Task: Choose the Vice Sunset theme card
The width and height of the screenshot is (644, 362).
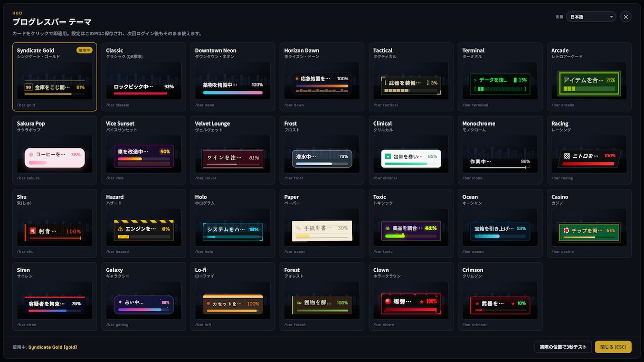Action: (x=144, y=150)
